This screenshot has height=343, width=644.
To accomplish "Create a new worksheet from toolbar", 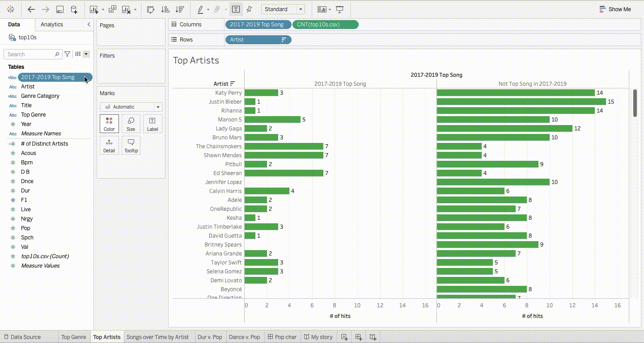I will 93,9.
